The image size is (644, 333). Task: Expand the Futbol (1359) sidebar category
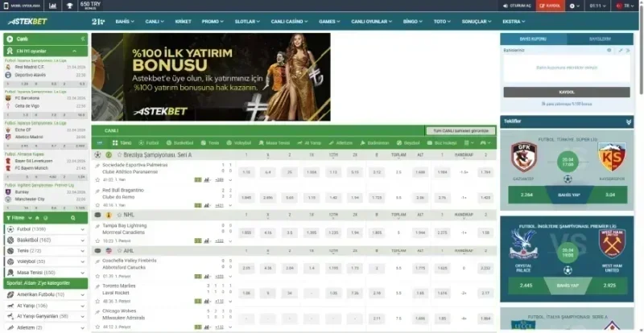click(x=46, y=229)
